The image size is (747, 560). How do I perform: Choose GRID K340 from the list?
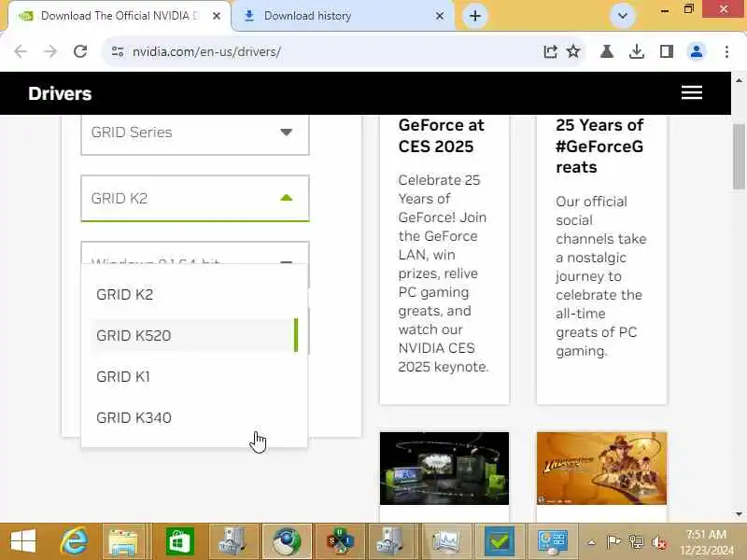(194, 417)
